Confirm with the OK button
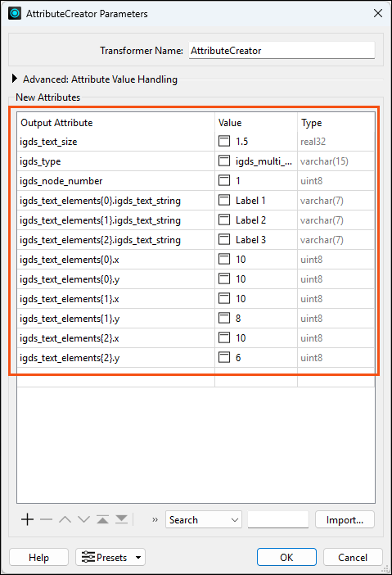Image resolution: width=392 pixels, height=575 pixels. (286, 558)
